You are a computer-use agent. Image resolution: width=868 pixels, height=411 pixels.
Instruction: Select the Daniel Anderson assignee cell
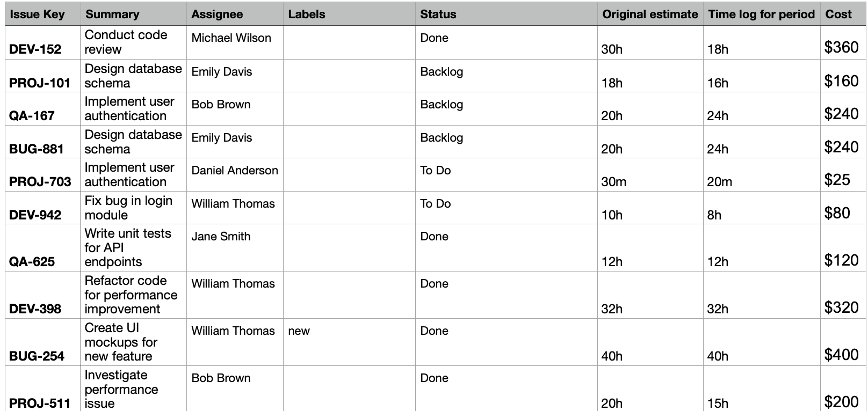(235, 171)
